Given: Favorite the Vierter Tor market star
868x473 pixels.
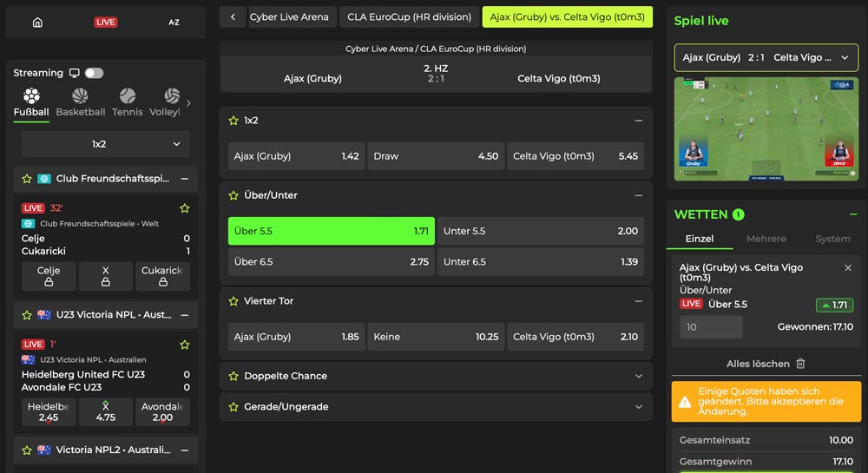Looking at the screenshot, I should click(x=233, y=301).
